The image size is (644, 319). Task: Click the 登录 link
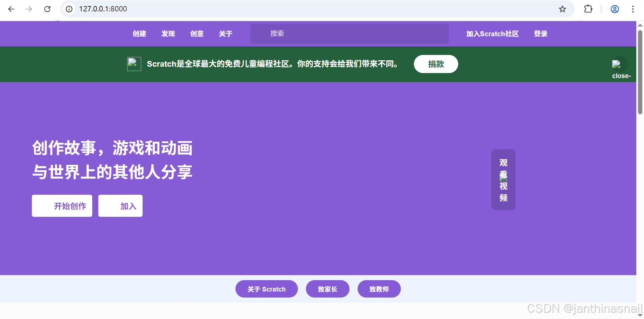pyautogui.click(x=541, y=34)
